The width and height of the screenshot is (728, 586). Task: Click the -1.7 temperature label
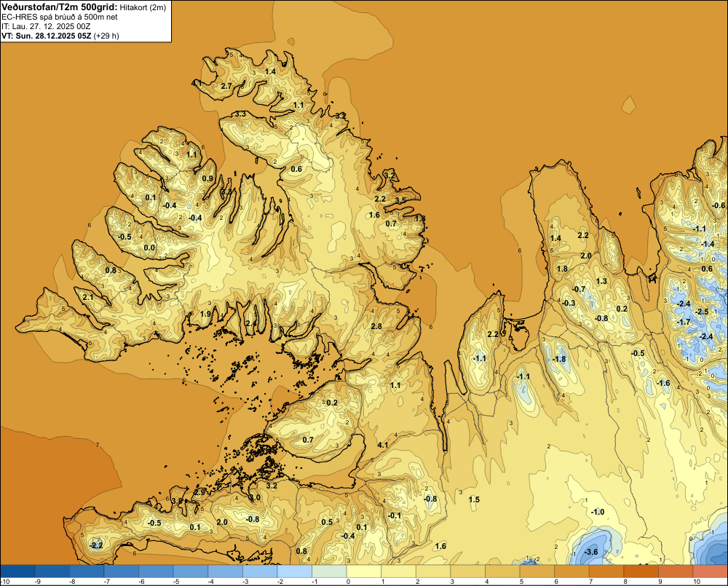684,322
